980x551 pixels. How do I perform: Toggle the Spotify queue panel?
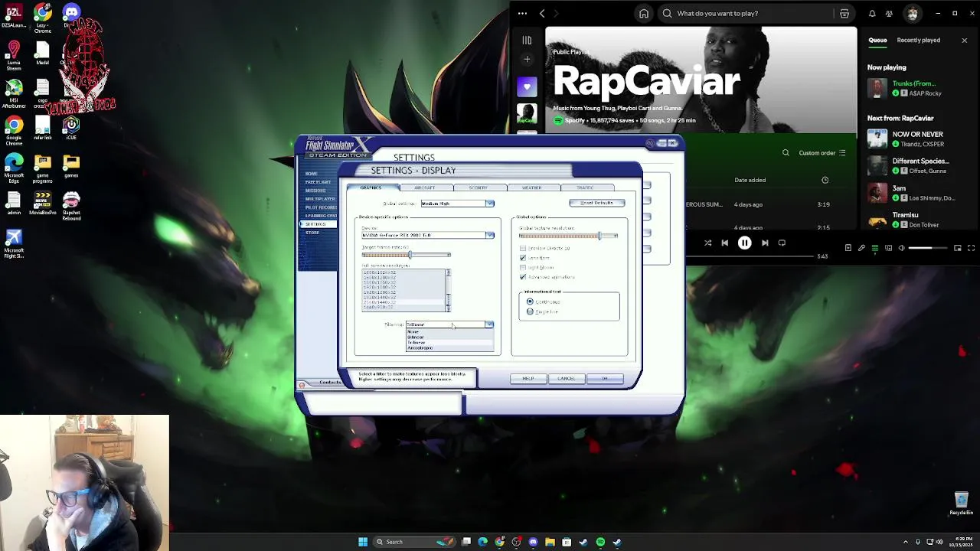tap(875, 248)
